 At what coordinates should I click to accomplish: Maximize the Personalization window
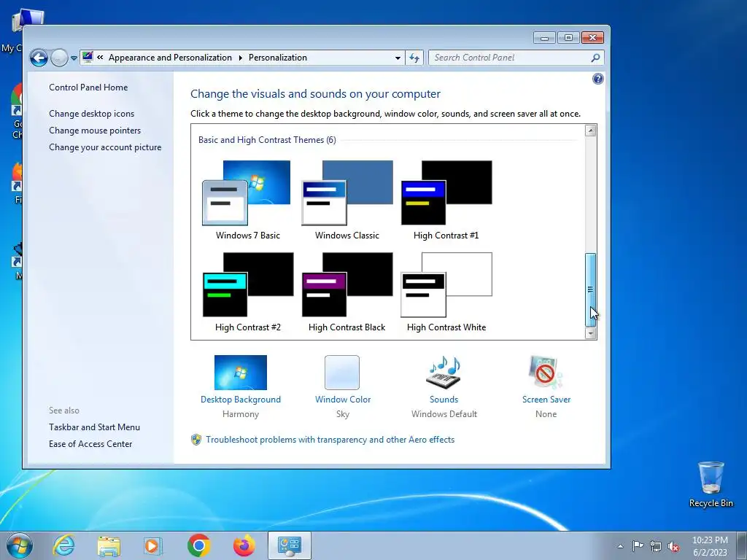pos(568,37)
